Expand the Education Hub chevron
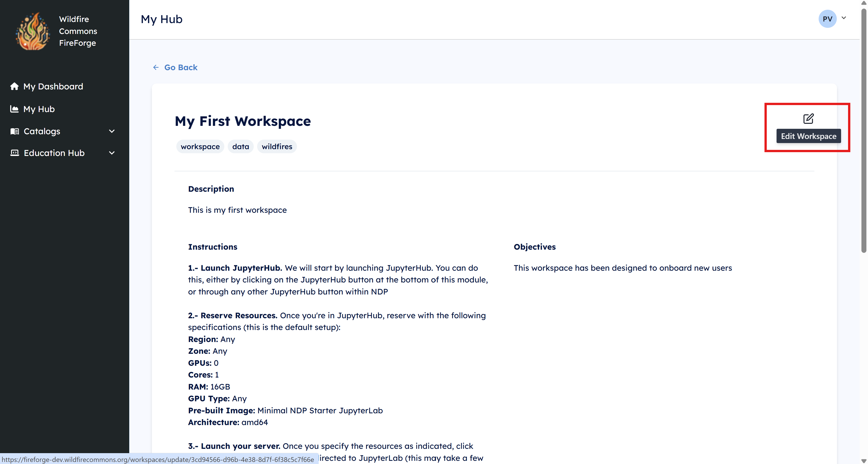The height and width of the screenshot is (464, 868). point(112,153)
